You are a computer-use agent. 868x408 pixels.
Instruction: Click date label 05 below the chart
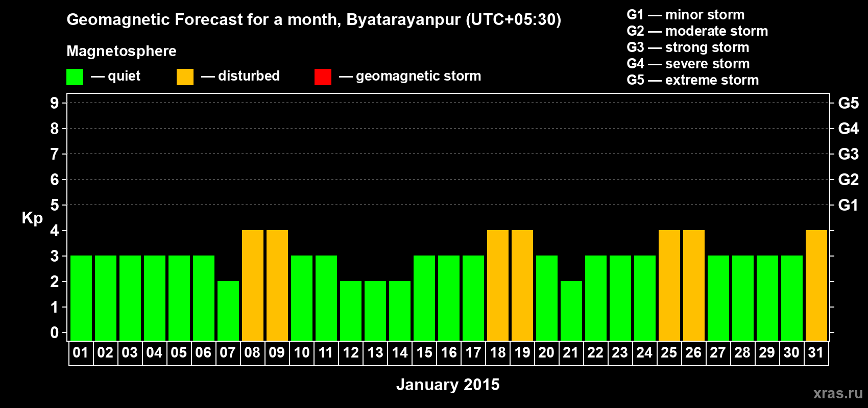[179, 352]
